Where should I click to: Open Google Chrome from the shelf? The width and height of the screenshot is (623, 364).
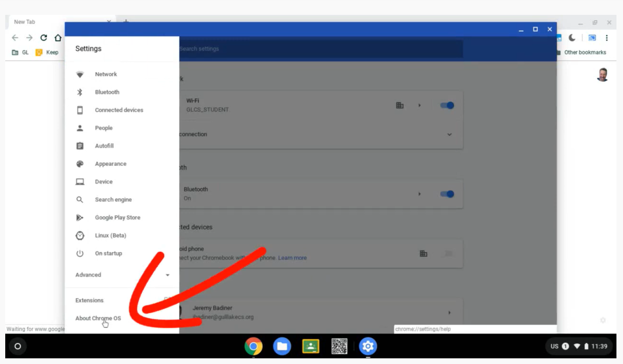click(x=253, y=347)
